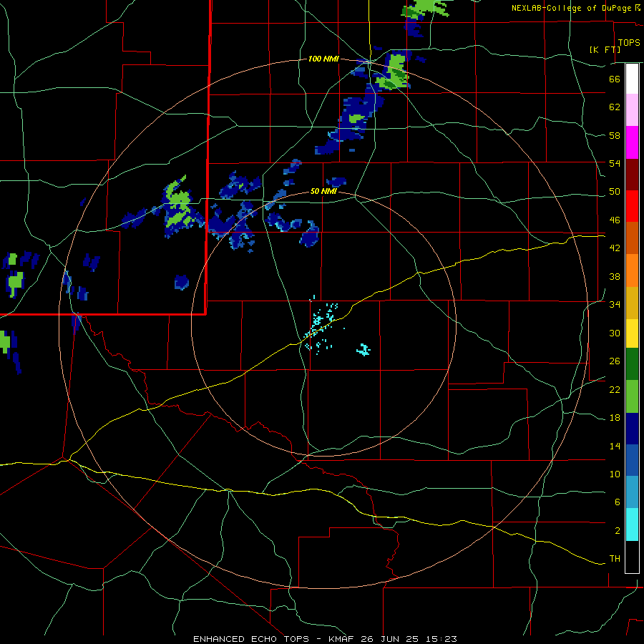The image size is (644, 644).
Task: Click legend value 6
Action: pos(617,502)
